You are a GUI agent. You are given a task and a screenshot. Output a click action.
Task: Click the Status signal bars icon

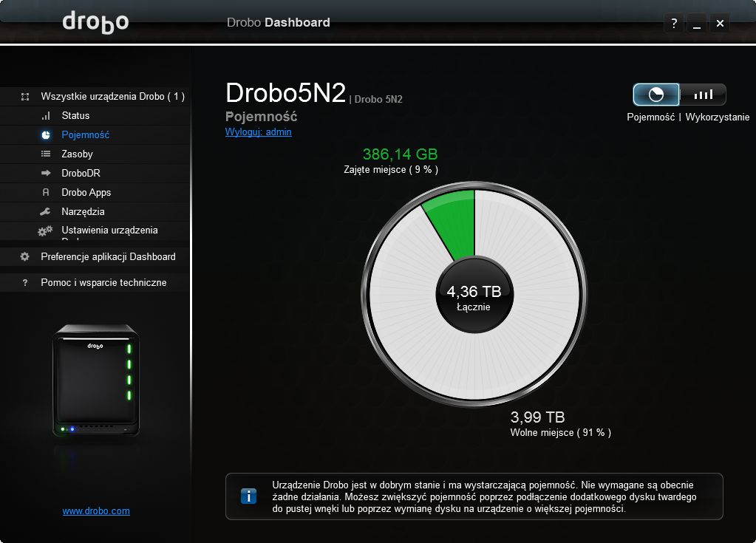pos(46,116)
